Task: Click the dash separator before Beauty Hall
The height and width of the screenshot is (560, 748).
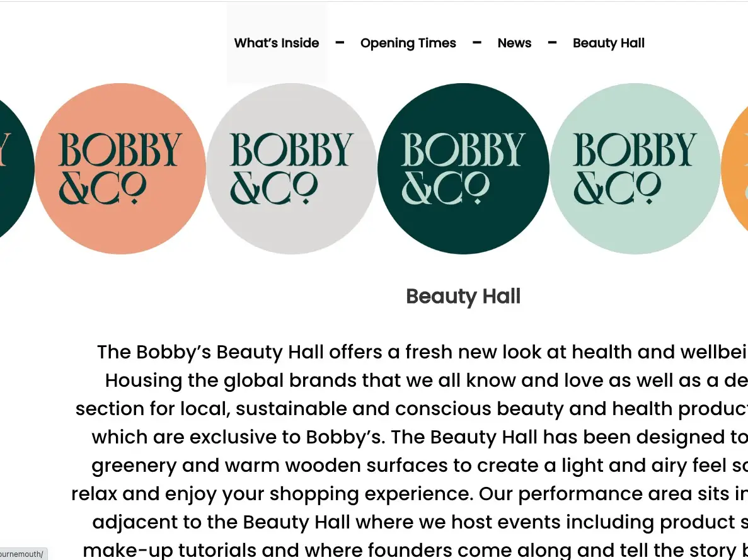Action: click(552, 43)
